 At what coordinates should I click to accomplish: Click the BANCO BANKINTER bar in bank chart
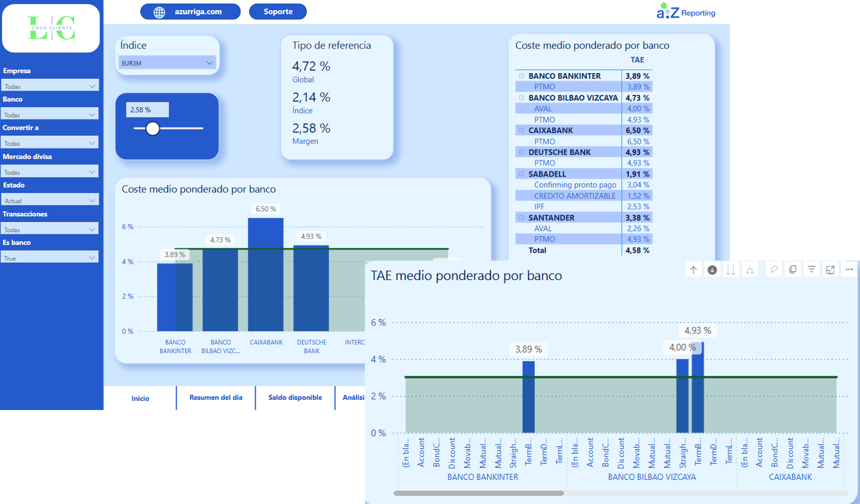(175, 297)
